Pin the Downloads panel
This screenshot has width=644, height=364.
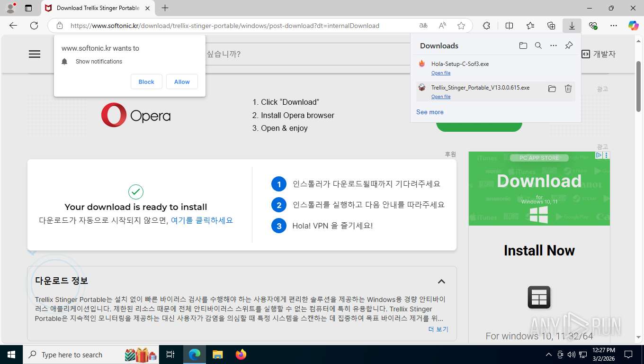click(569, 45)
